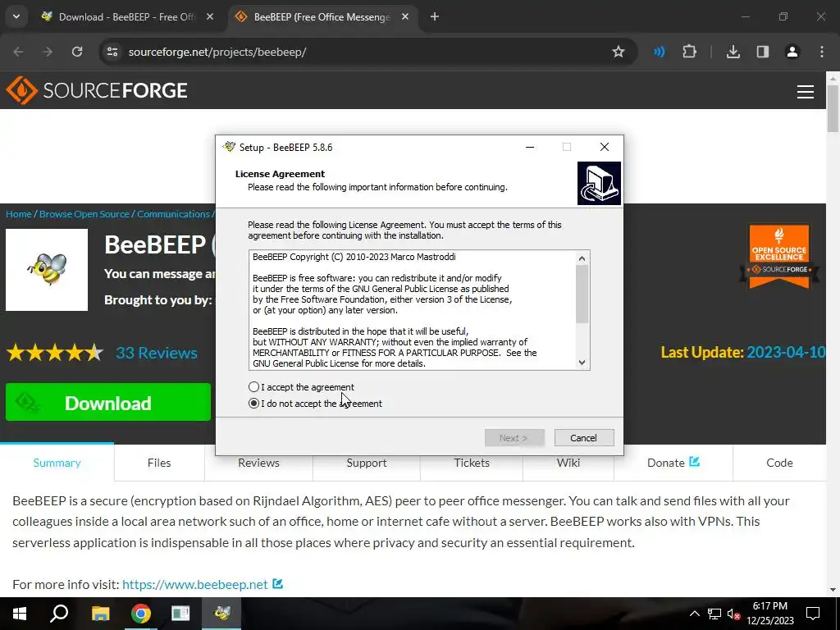
Task: Open the Code tab
Action: (779, 463)
